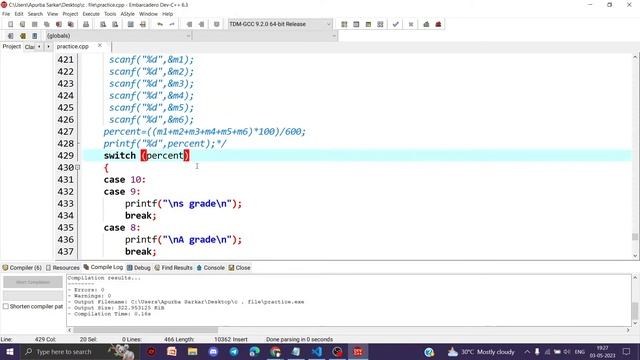Screen dimensions: 640x360
Task: Click the compile log horizontal scrollbar
Action: click(145, 330)
